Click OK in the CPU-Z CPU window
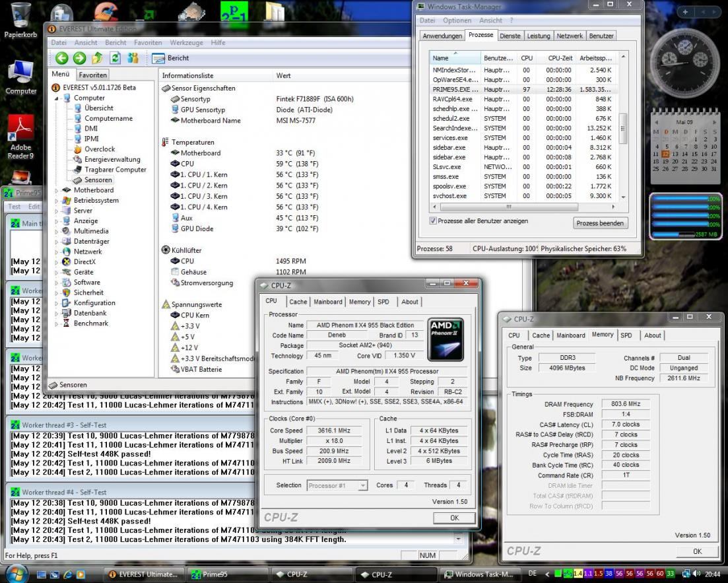Screen dimensions: 728x583 (454, 518)
